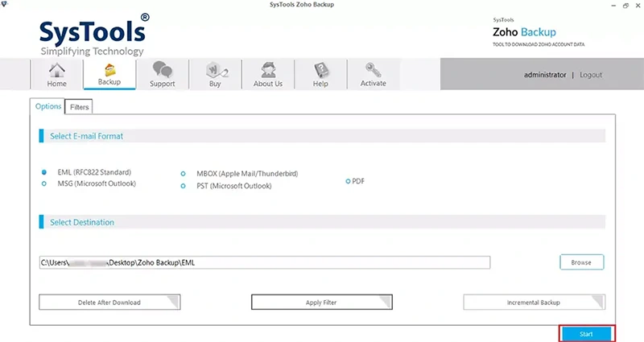This screenshot has width=644, height=342.
Task: Select the PDF format option
Action: pos(348,181)
